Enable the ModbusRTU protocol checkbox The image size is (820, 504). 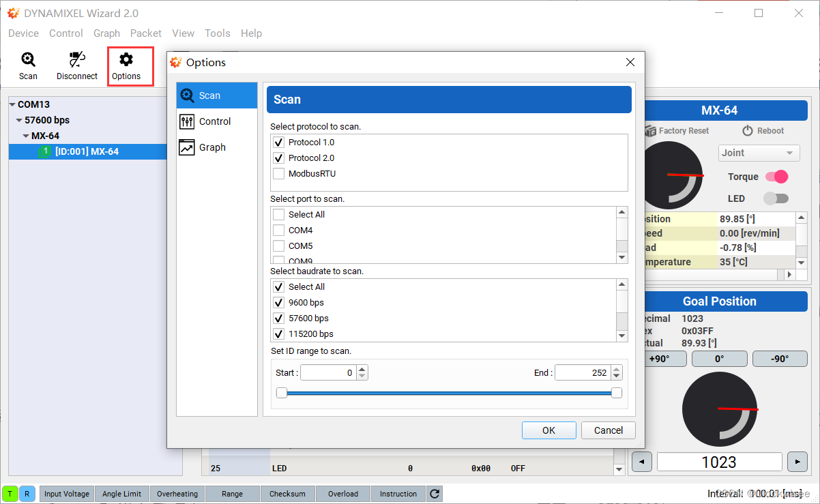coord(278,174)
